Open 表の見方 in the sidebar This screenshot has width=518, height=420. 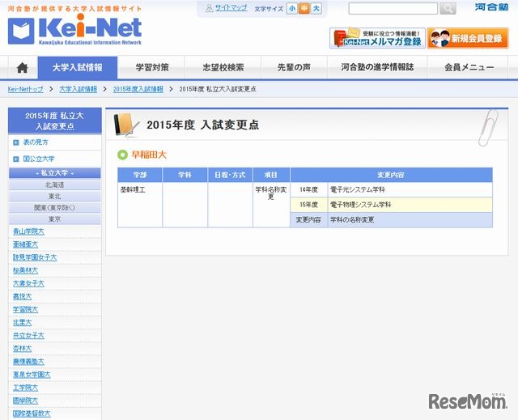36,142
